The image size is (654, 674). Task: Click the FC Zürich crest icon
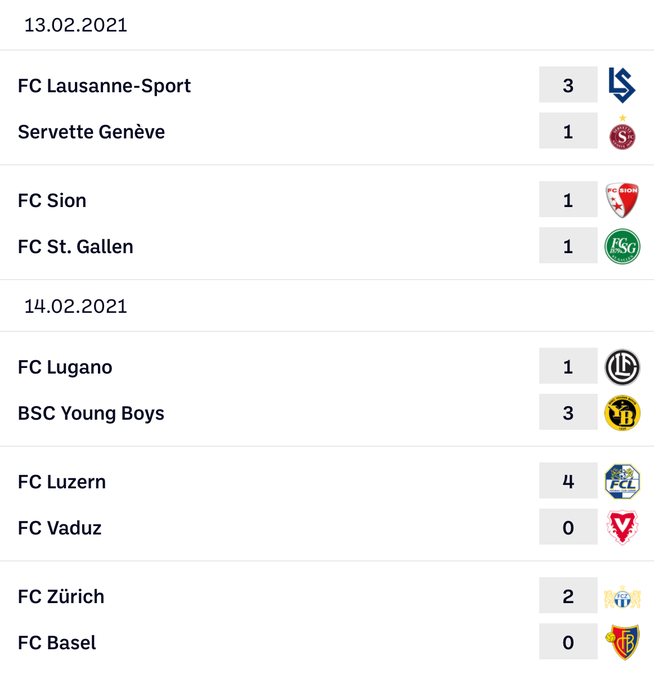pyautogui.click(x=622, y=597)
